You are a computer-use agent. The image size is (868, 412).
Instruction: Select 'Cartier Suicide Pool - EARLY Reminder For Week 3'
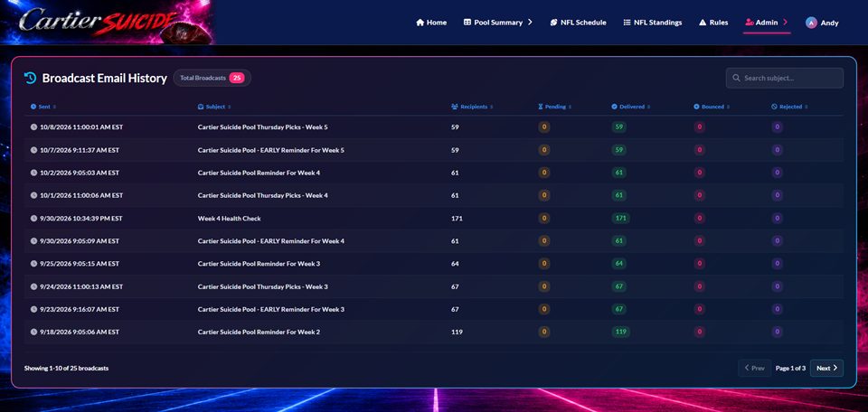[x=270, y=309]
